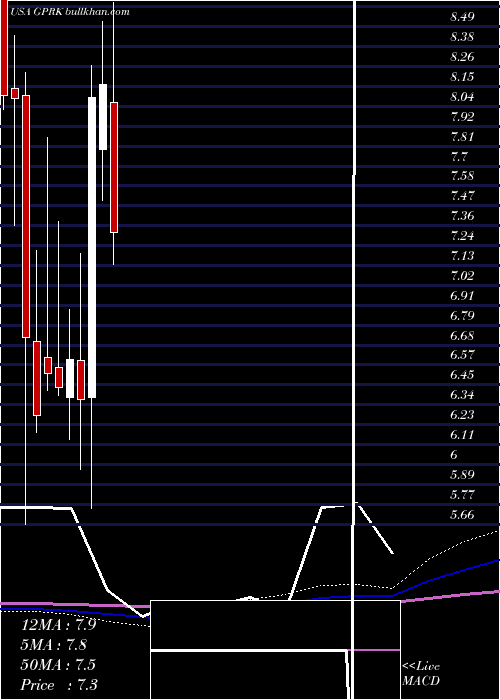
Task: Click the 8.49 price axis label
Action: click(x=462, y=17)
